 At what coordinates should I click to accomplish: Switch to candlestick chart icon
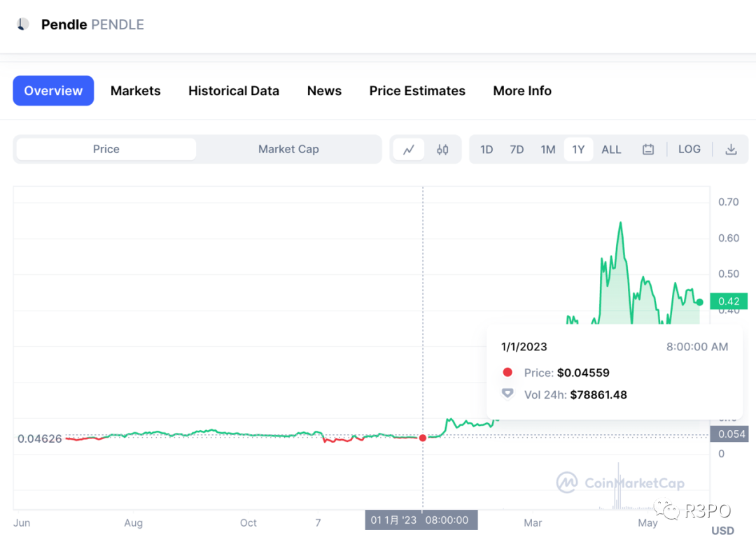442,150
